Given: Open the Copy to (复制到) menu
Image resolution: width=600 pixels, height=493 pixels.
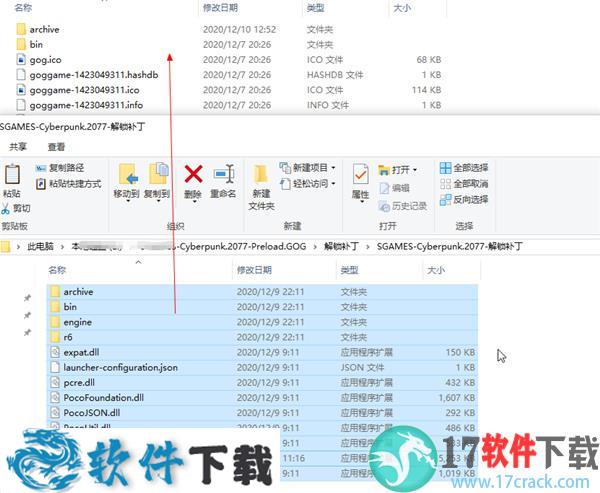Looking at the screenshot, I should (x=157, y=182).
